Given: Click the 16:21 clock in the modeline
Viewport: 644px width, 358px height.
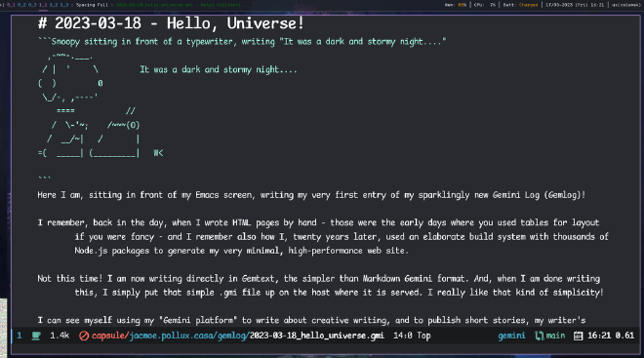Looking at the screenshot, I should tap(599, 336).
